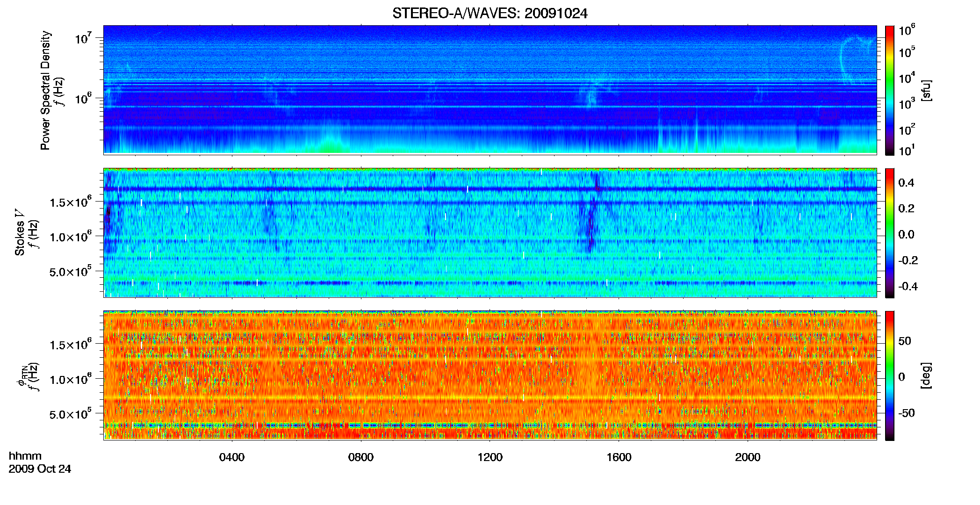Click the 10^5 label on sfu color bar
The width and height of the screenshot is (980, 505).
point(907,52)
